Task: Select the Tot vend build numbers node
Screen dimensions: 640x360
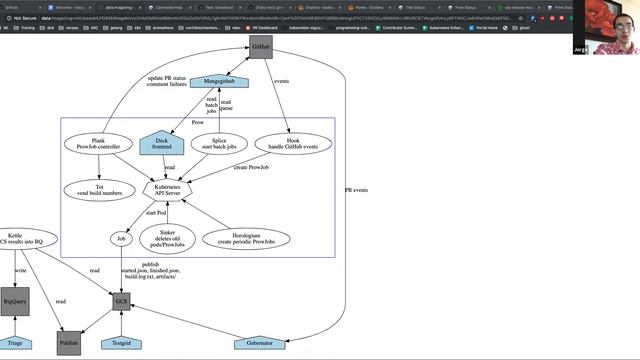Action: point(100,190)
